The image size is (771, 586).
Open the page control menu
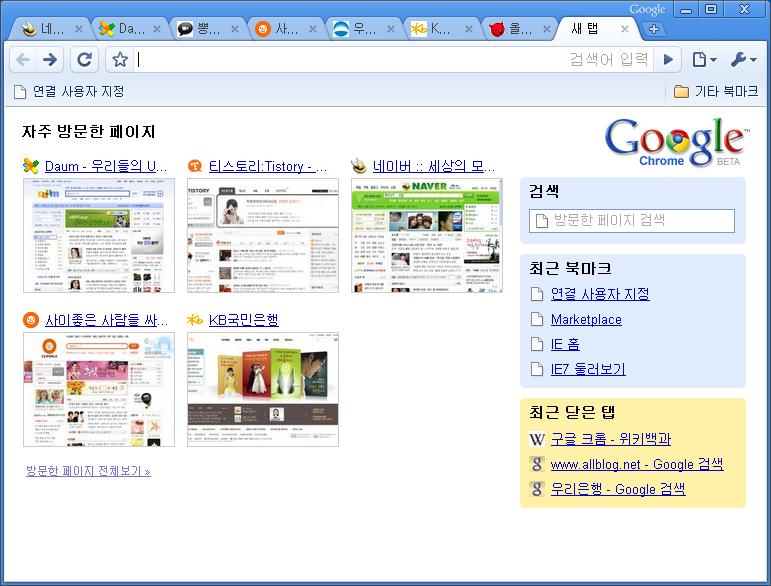[x=704, y=60]
